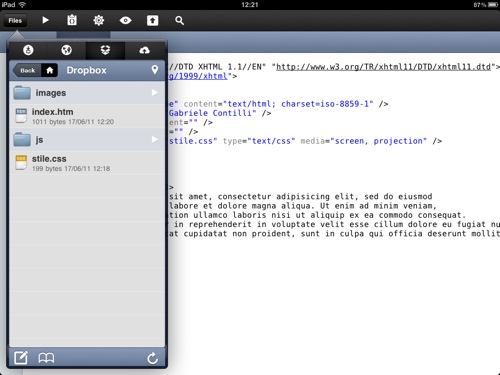Viewport: 500px width, 375px height.
Task: Open the clipboard icon in the toolbar
Action: point(72,20)
